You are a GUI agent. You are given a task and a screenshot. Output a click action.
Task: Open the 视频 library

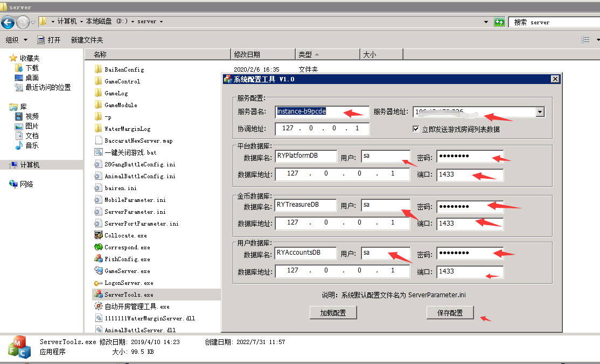point(32,116)
